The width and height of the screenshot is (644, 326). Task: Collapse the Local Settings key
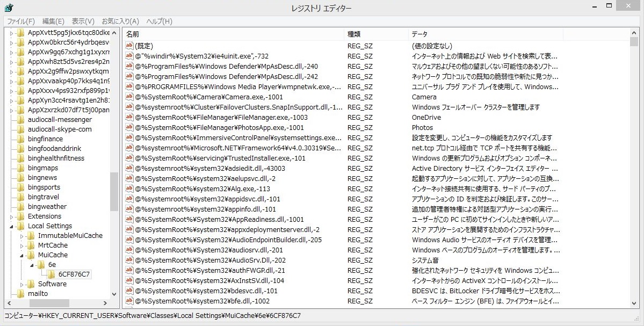click(11, 226)
